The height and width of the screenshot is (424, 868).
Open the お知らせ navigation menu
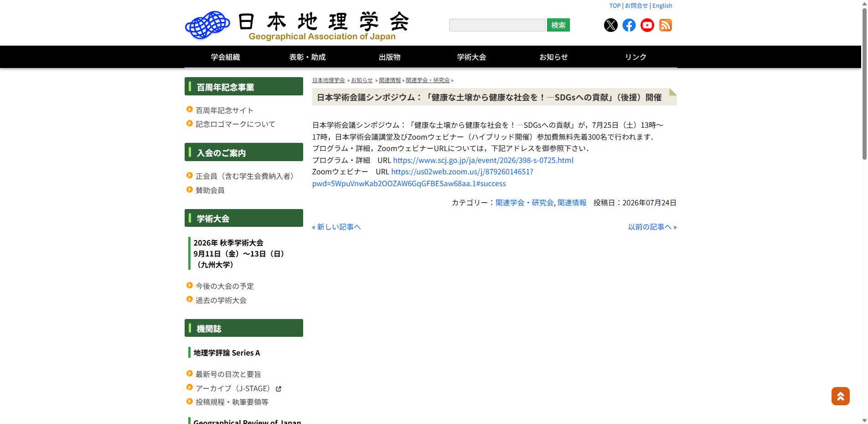[x=553, y=57]
